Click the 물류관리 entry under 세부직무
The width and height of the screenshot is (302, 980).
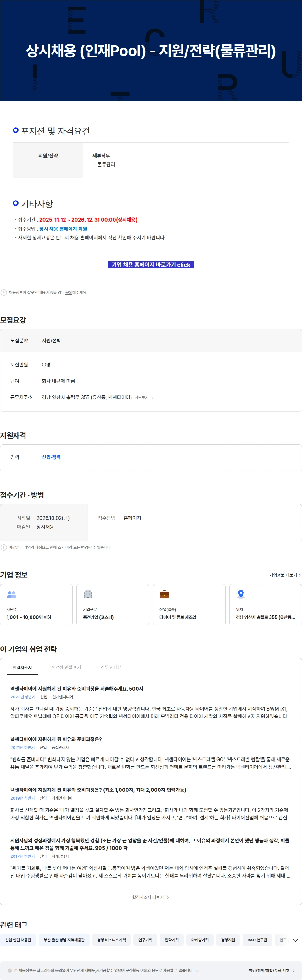106,164
